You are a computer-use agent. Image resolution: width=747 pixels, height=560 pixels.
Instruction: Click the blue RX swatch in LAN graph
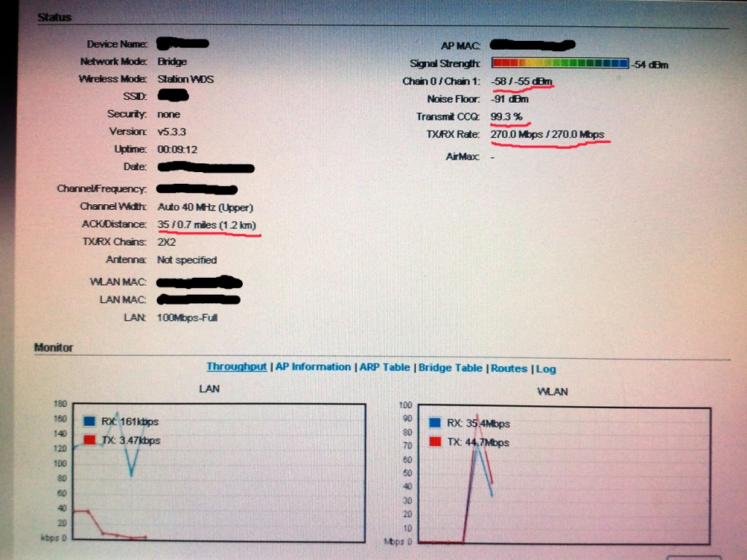[x=90, y=421]
